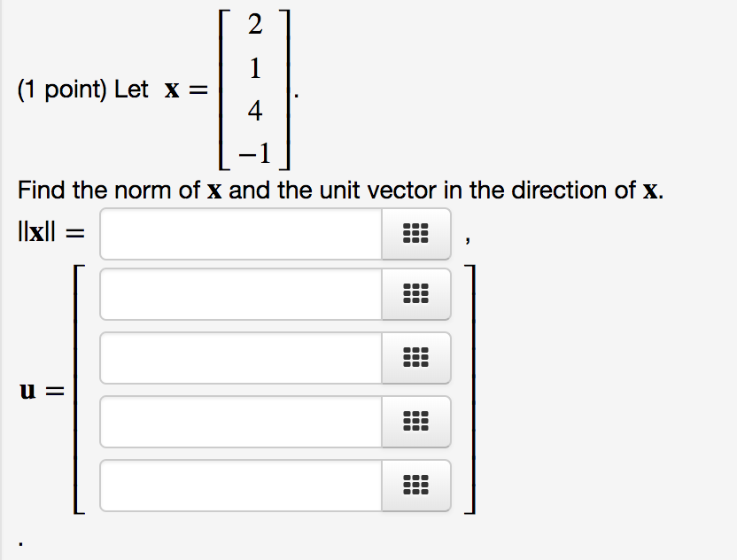This screenshot has height=560, width=737.
Task: Select the last entry box of vector u
Action: pos(239,486)
